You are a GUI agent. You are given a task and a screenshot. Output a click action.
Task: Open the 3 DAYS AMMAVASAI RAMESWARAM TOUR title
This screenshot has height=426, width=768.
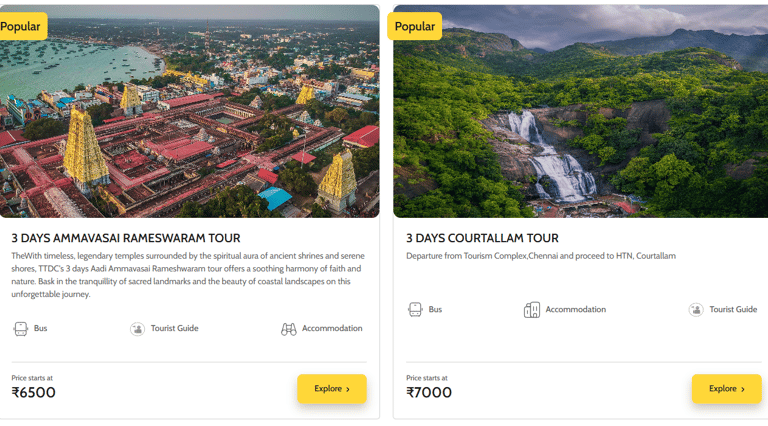(126, 238)
